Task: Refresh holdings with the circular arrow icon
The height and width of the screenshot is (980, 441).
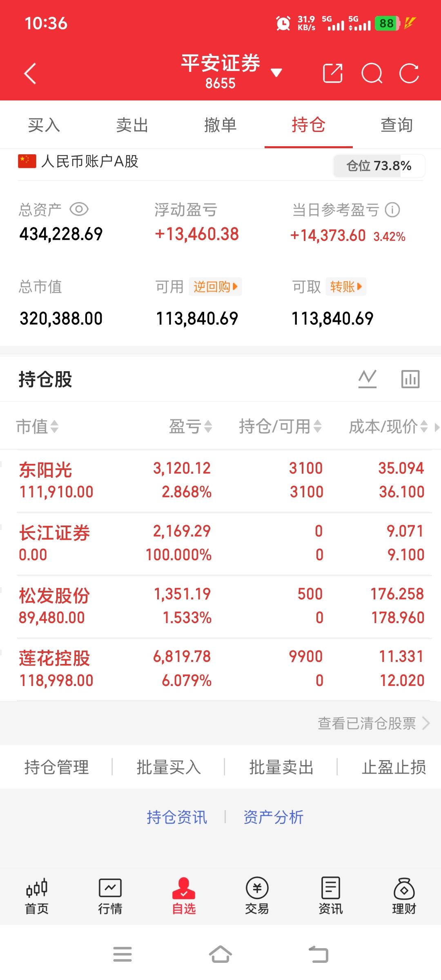Action: [x=409, y=73]
